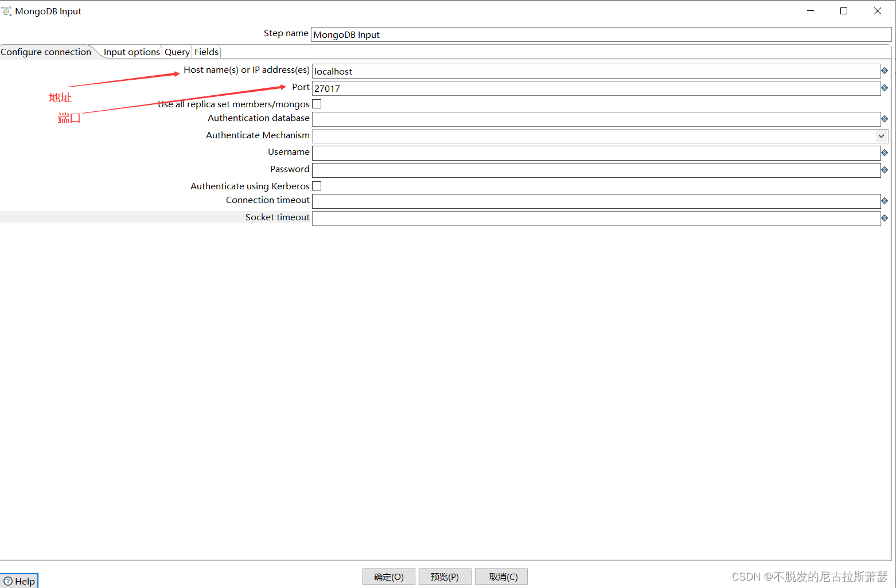The image size is (896, 588).
Task: Switch to the Query tab
Action: point(177,52)
